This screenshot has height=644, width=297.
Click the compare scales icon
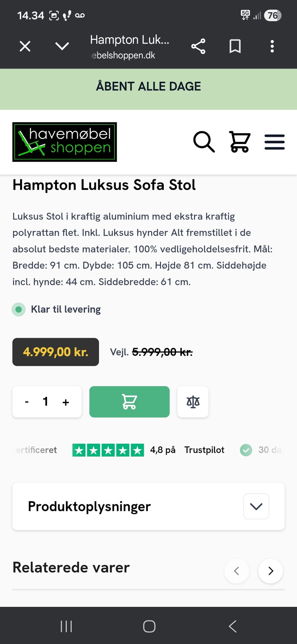(x=193, y=402)
